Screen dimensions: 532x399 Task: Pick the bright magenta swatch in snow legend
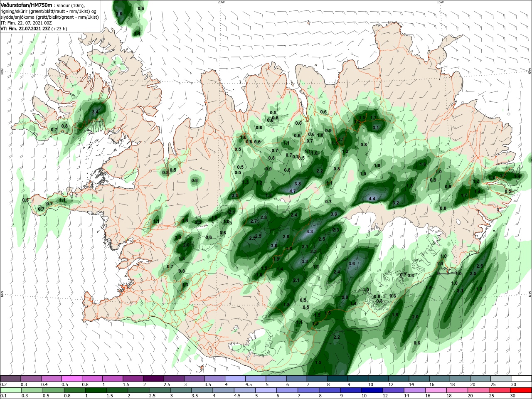(71, 379)
